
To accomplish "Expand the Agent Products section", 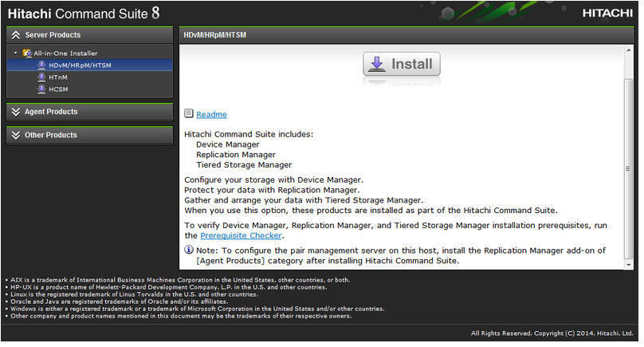I will (x=89, y=112).
